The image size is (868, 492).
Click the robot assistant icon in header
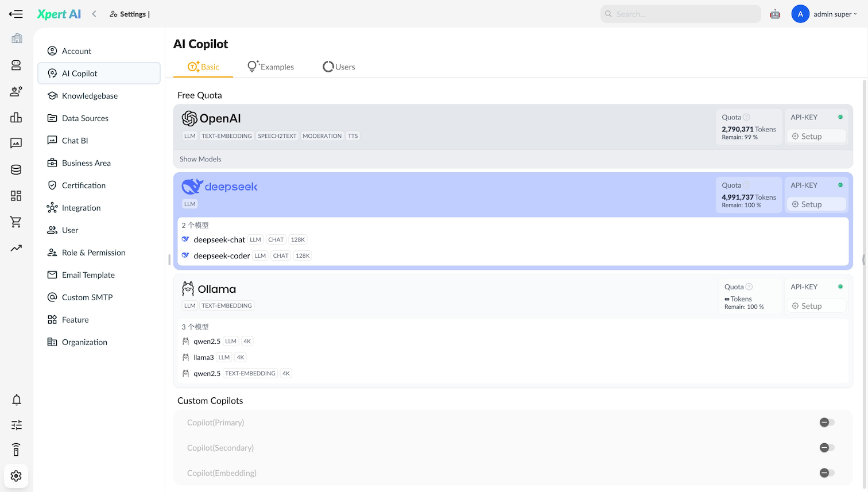[775, 14]
